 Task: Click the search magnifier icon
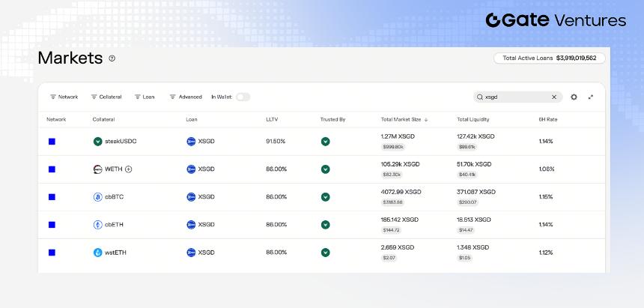coord(480,97)
